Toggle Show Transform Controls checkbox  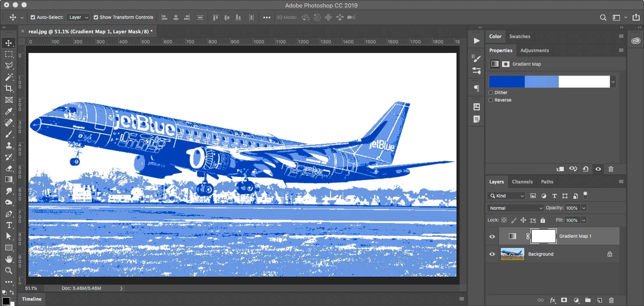(x=96, y=18)
